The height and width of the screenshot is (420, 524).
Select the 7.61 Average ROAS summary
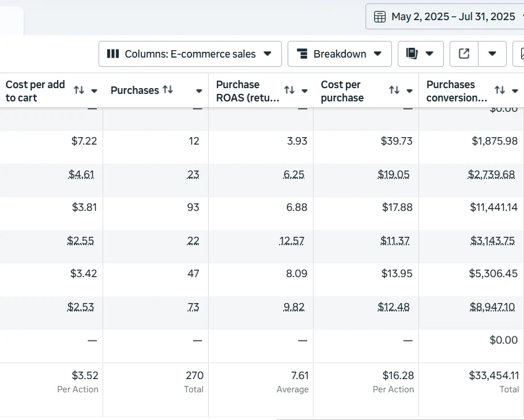pos(300,375)
